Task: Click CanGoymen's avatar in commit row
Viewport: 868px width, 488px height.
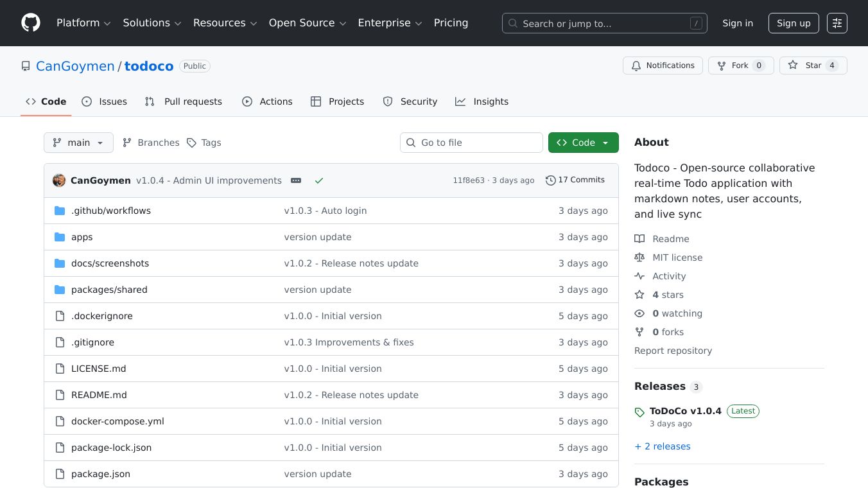Action: [x=59, y=180]
